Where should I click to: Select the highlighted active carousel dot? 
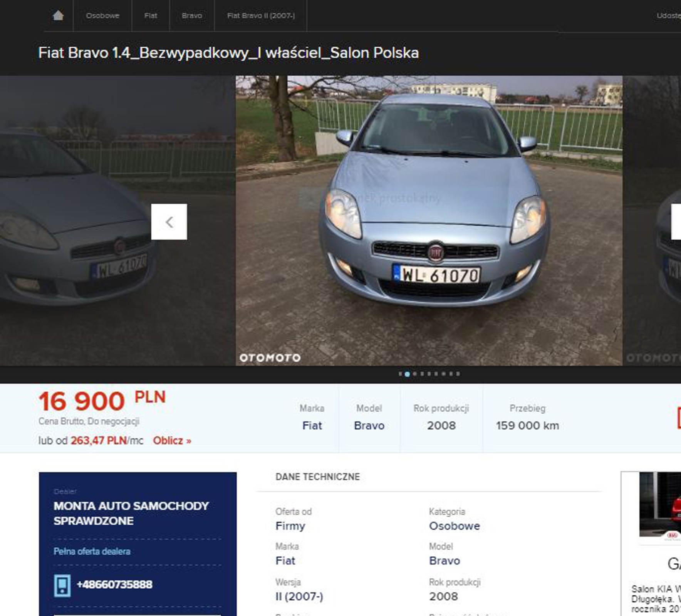pyautogui.click(x=408, y=373)
